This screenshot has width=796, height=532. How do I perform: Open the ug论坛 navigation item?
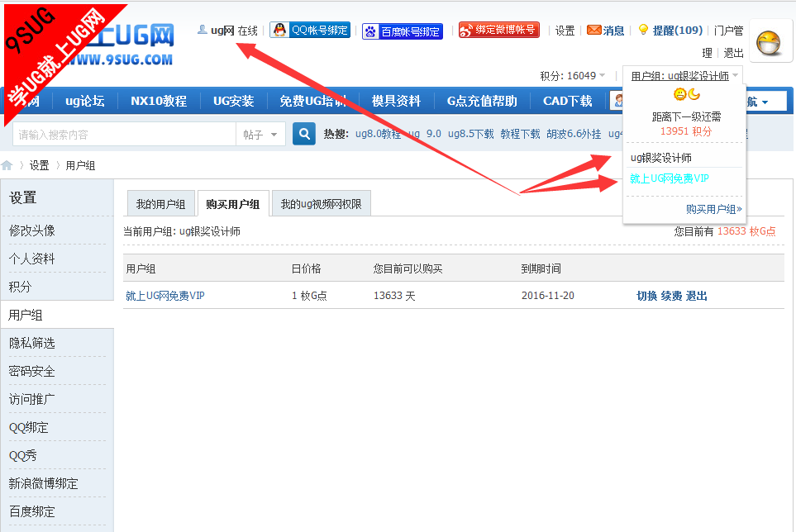pyautogui.click(x=85, y=101)
